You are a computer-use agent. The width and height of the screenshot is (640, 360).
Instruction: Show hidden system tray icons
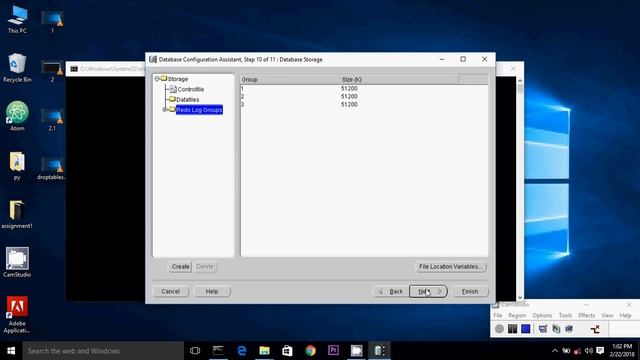(555, 351)
